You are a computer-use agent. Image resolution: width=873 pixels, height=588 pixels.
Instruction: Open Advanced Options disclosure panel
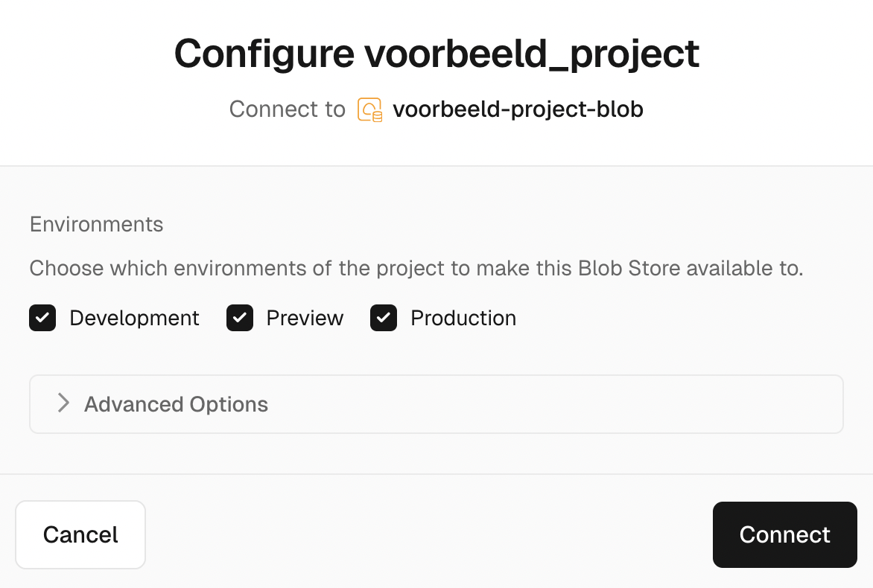click(x=176, y=403)
